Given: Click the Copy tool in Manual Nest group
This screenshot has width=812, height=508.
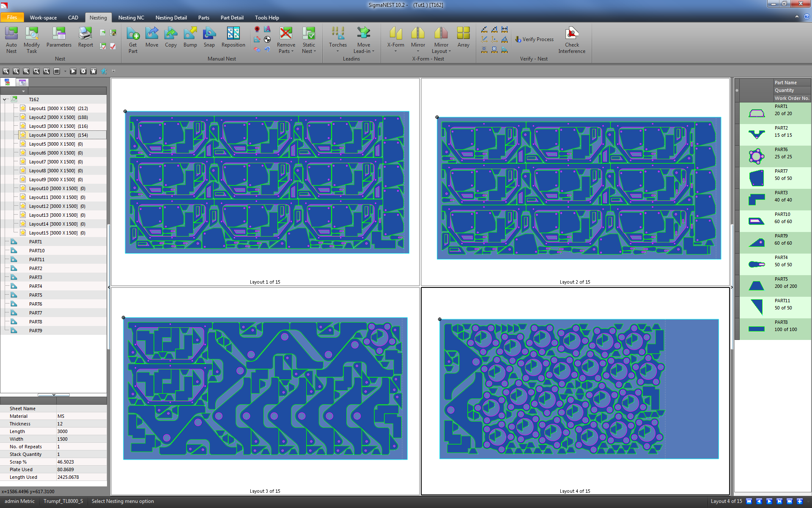Looking at the screenshot, I should (x=170, y=38).
